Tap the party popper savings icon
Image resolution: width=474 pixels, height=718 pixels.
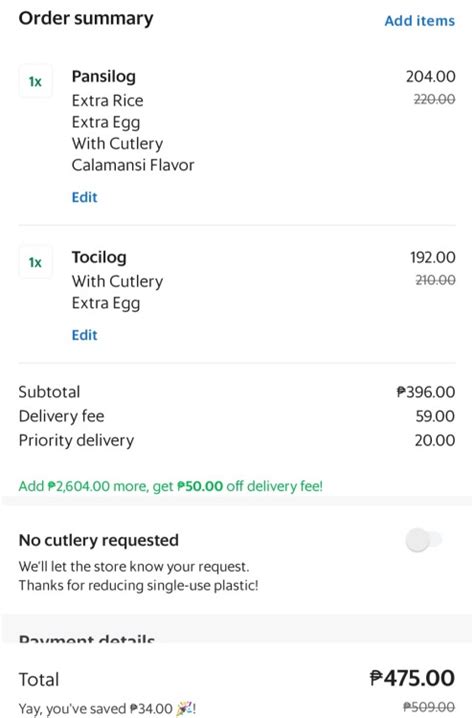click(x=185, y=708)
